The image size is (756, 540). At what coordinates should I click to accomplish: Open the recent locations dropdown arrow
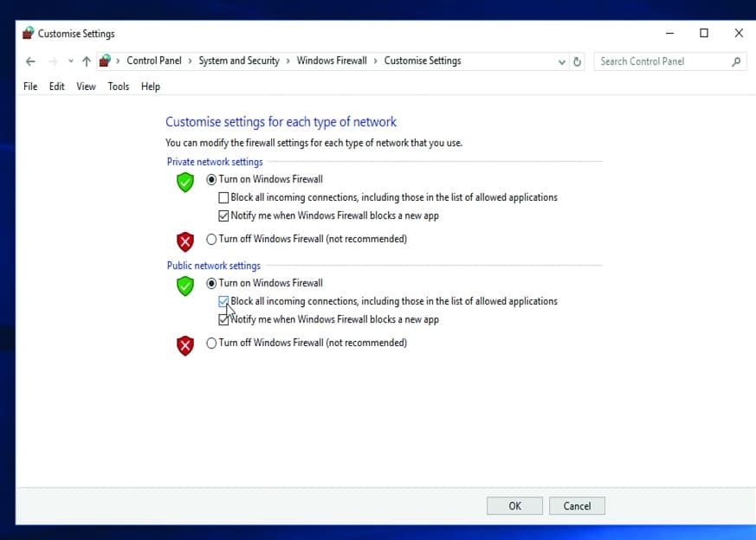(x=71, y=61)
